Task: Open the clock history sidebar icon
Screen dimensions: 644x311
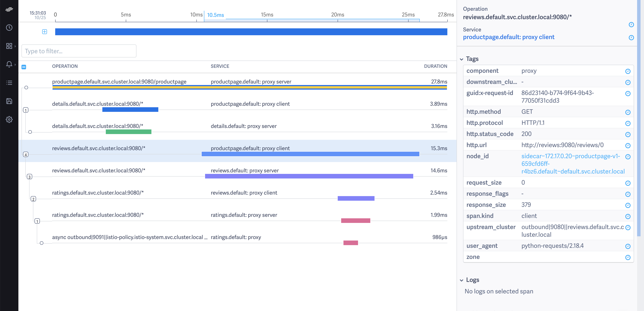Action: coord(9,27)
